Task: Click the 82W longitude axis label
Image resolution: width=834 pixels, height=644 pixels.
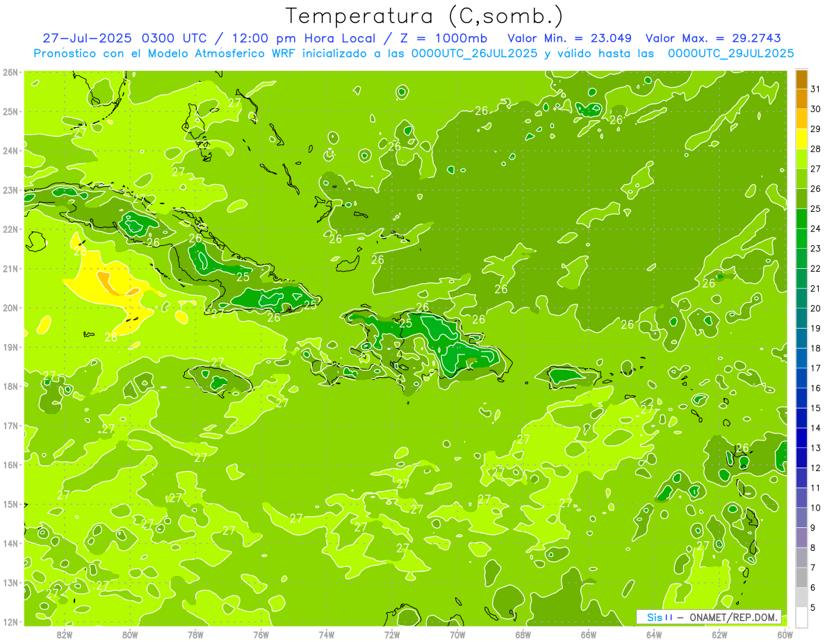Action: tap(65, 634)
